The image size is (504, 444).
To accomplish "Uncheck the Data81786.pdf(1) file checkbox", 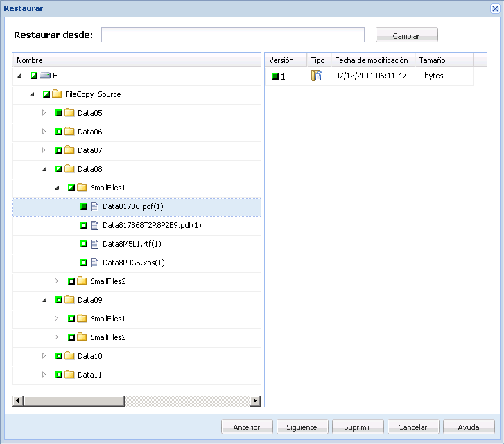I will (x=84, y=206).
